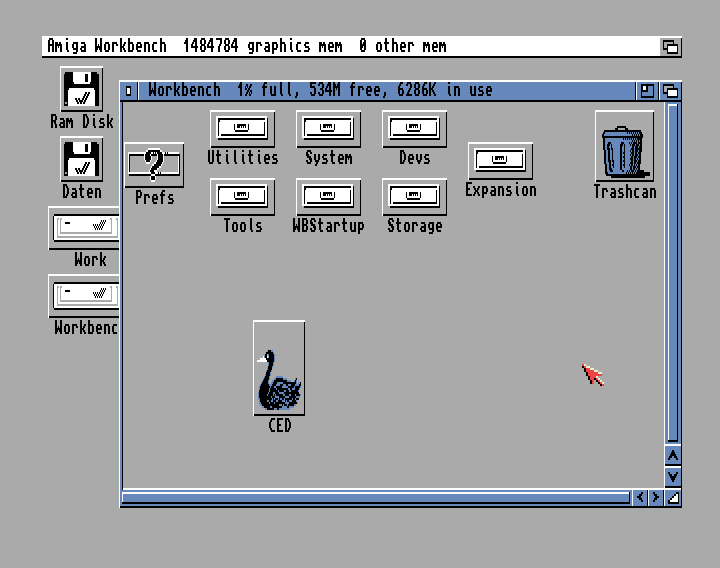Click the Workbench window depth gadget
The image size is (720, 568).
coord(670,91)
